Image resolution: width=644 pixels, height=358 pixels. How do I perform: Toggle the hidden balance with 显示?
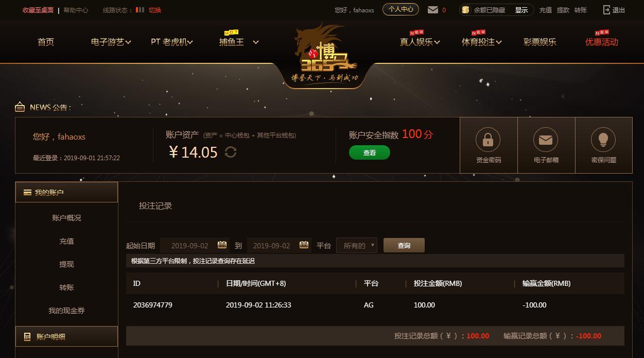[521, 10]
